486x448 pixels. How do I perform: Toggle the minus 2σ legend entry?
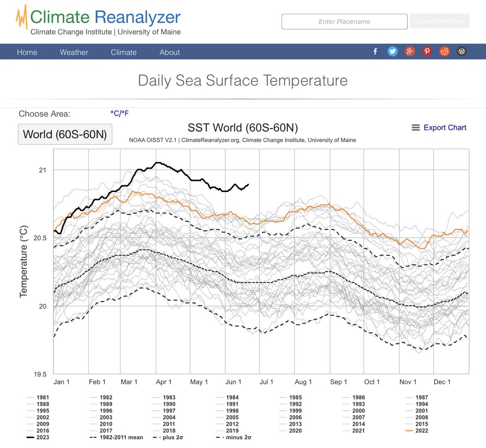click(234, 437)
